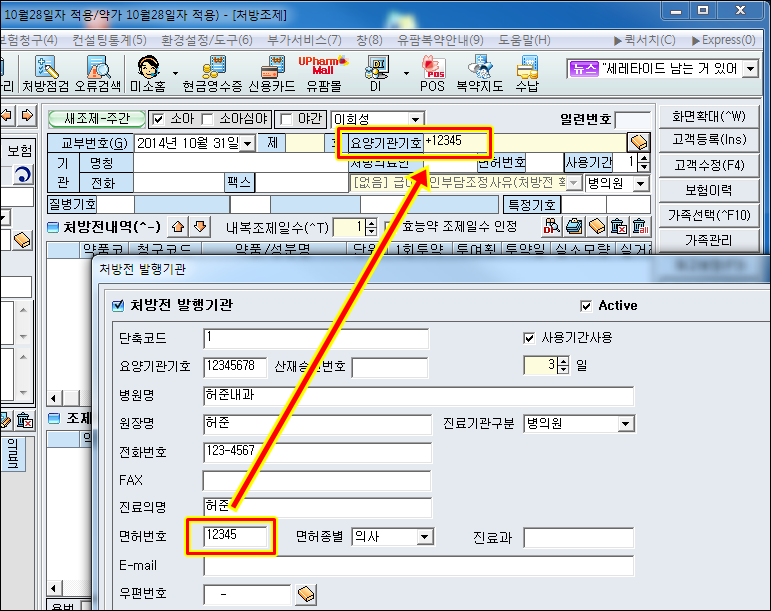Viewport: 771px width, 611px height.
Task: Expand the 진료기관구분 dropdown
Action: pyautogui.click(x=625, y=424)
